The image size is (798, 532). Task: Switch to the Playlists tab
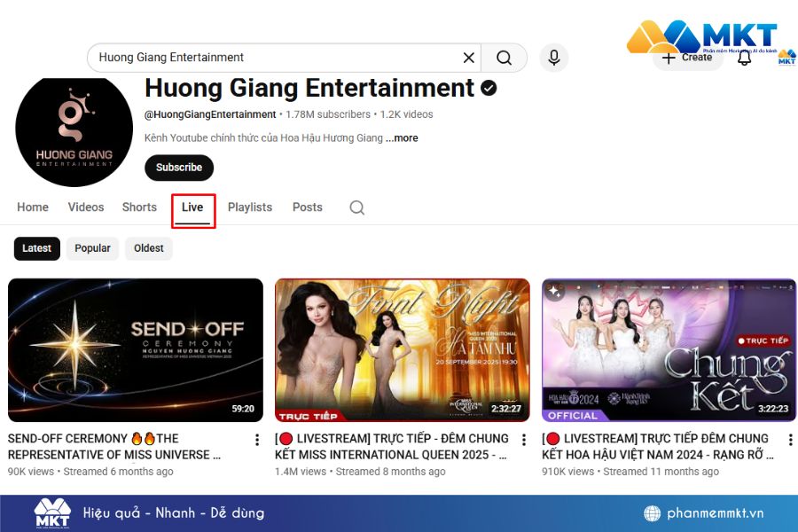(250, 207)
